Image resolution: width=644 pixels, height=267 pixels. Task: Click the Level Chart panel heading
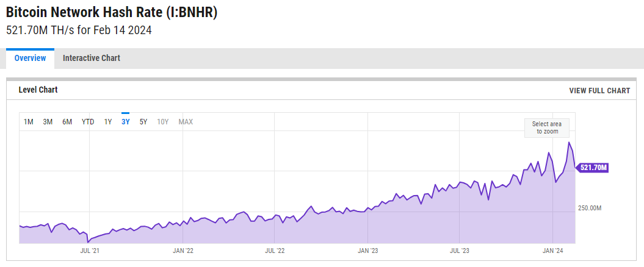coord(38,90)
